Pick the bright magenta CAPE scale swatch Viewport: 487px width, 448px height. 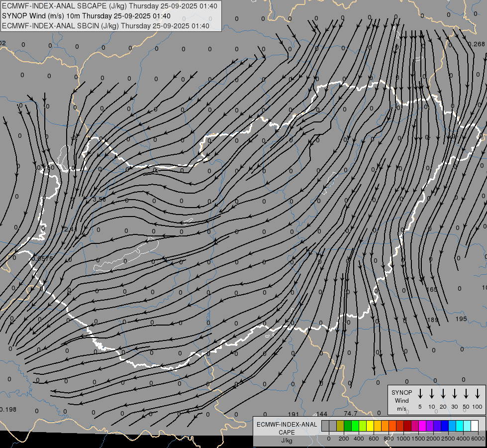tap(422, 426)
